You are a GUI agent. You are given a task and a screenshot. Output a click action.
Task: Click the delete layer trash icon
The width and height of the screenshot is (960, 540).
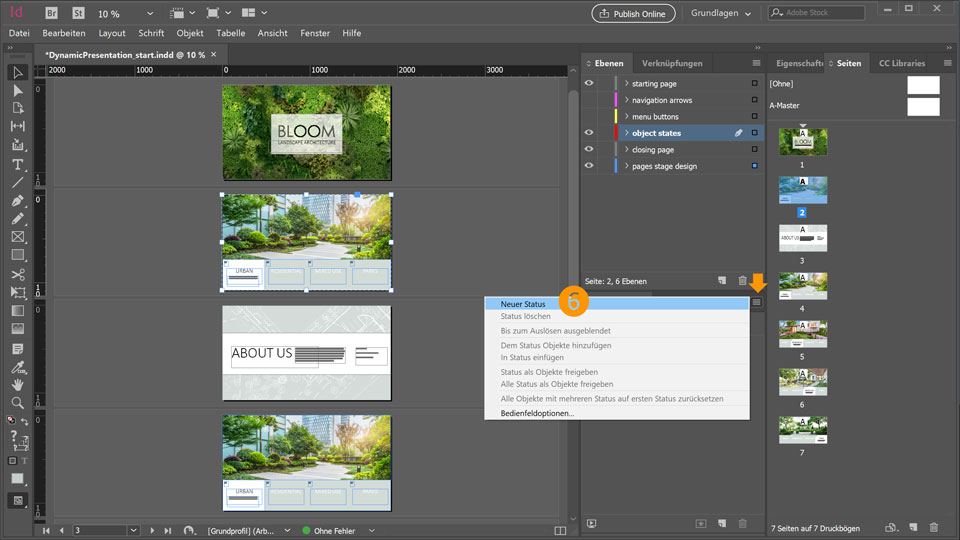click(x=742, y=281)
